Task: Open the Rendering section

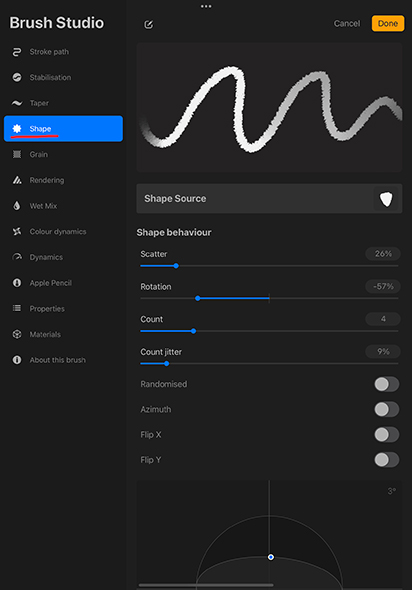Action: click(x=63, y=180)
